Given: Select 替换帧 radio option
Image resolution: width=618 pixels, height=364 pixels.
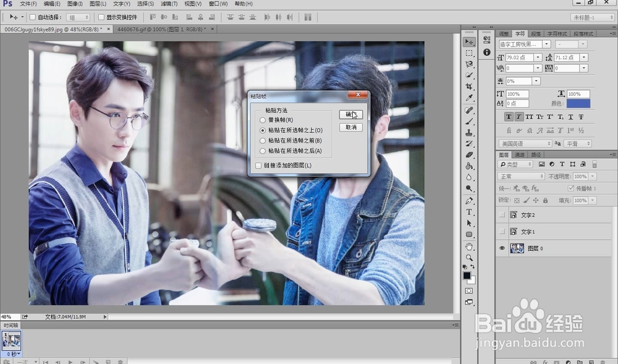Looking at the screenshot, I should [263, 120].
